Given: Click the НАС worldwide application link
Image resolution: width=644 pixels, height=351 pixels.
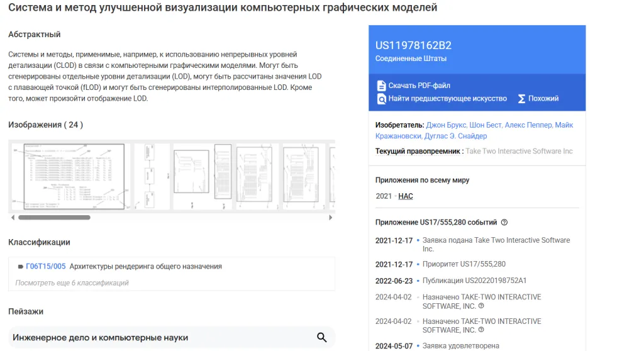Looking at the screenshot, I should click(406, 196).
